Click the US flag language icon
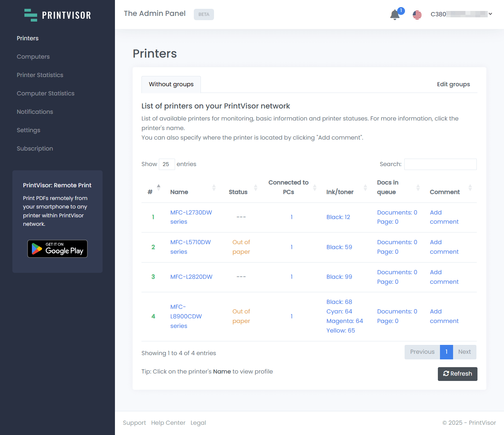Screen dimensions: 504x435 click(417, 15)
